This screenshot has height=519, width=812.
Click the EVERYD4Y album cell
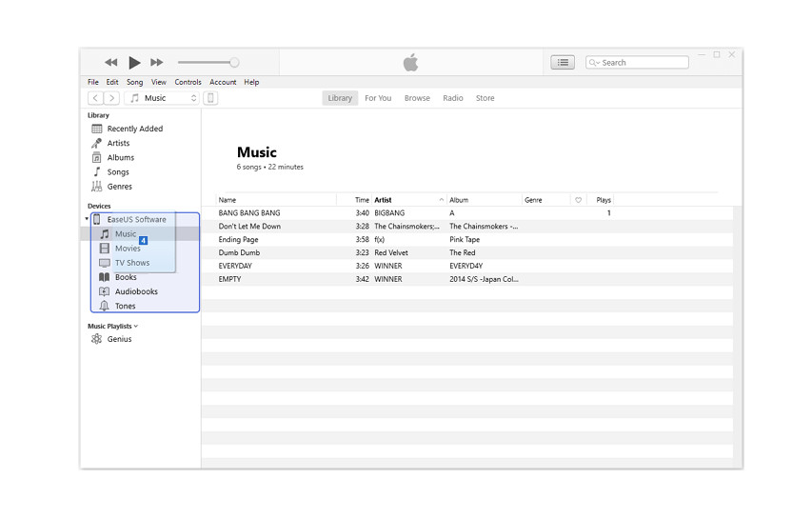[466, 266]
